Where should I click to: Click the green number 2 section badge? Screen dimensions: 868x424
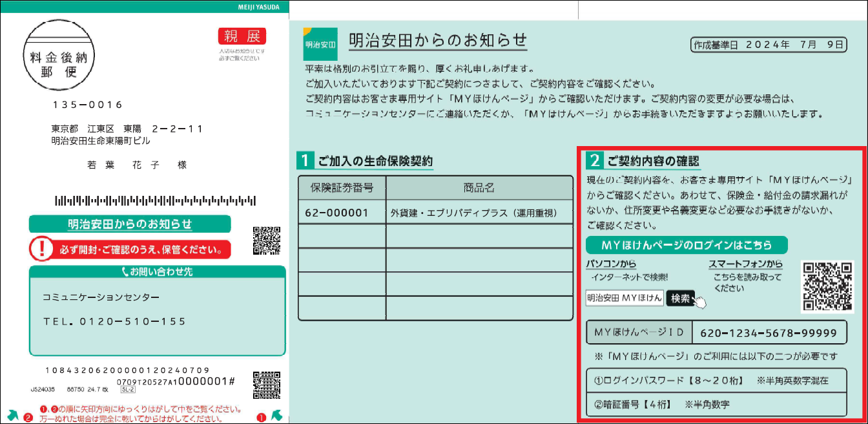tap(594, 160)
